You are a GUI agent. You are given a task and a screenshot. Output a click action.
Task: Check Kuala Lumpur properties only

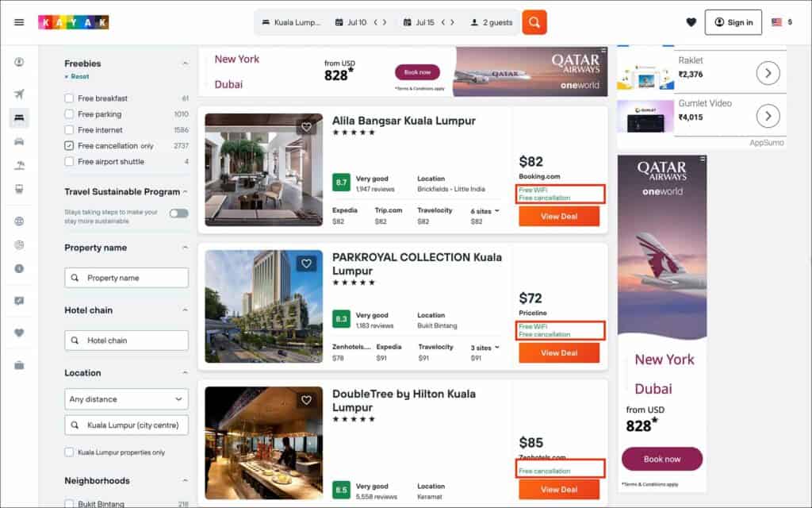[x=69, y=452]
